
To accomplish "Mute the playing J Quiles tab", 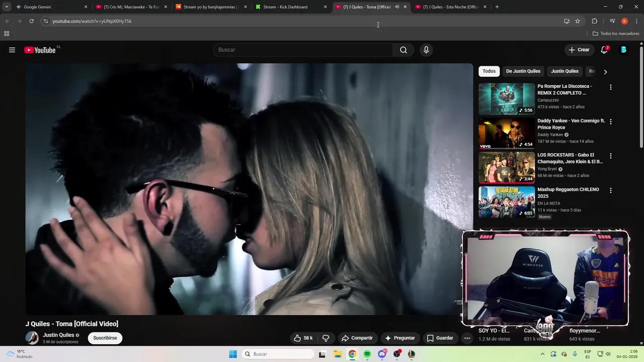I will point(397,7).
